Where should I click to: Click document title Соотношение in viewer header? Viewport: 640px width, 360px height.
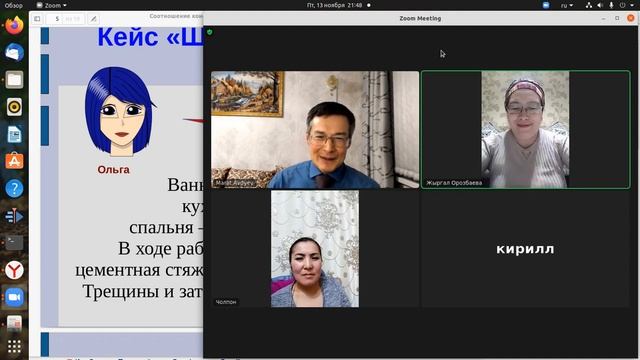176,16
